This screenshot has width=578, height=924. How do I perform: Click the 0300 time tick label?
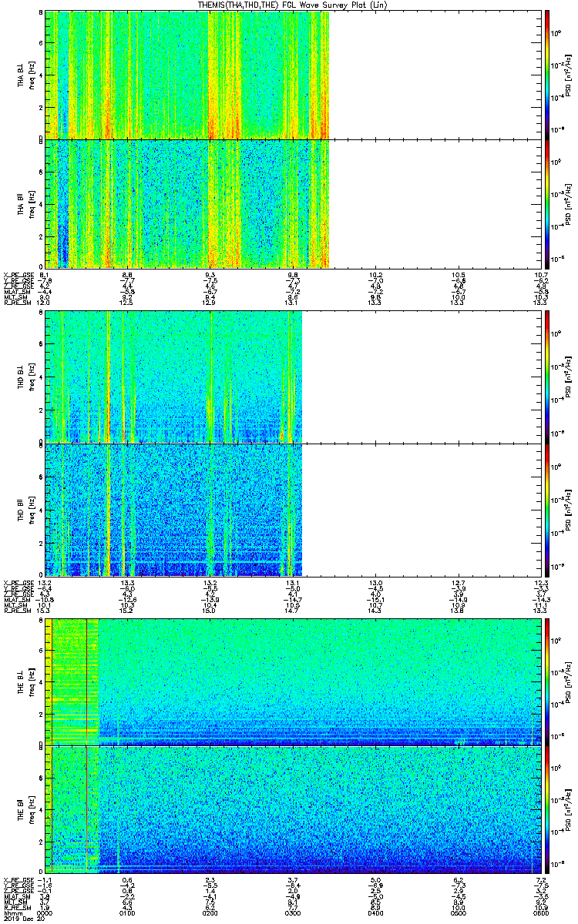tap(293, 912)
